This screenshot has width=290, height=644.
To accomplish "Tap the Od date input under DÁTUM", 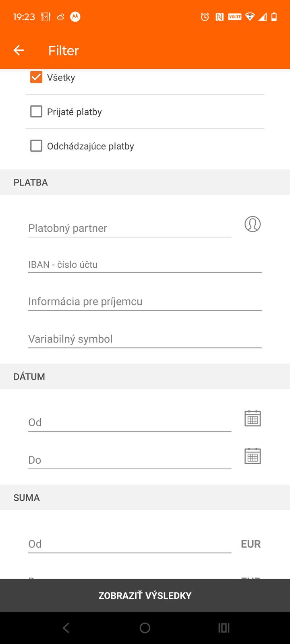I will [x=129, y=422].
